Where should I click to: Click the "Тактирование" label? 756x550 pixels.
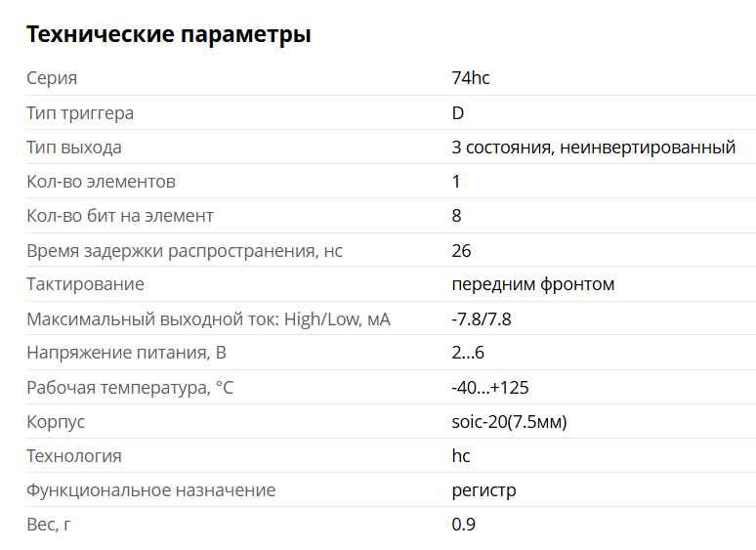point(85,284)
